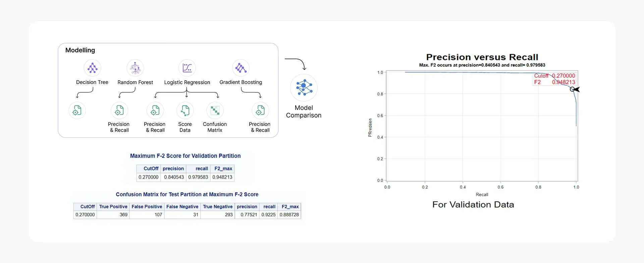Click the red Cutoff F2 annotation box
Image resolution: width=644 pixels, height=263 pixels.
[x=554, y=79]
